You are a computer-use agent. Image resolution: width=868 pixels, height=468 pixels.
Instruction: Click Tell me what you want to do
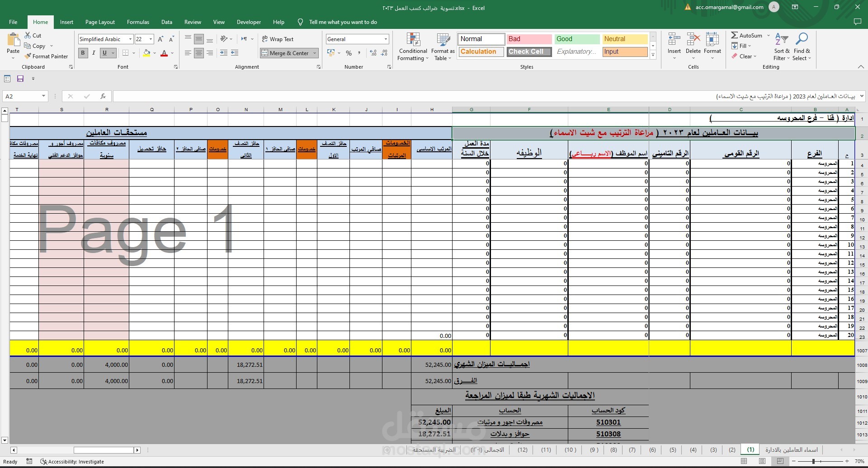(343, 22)
